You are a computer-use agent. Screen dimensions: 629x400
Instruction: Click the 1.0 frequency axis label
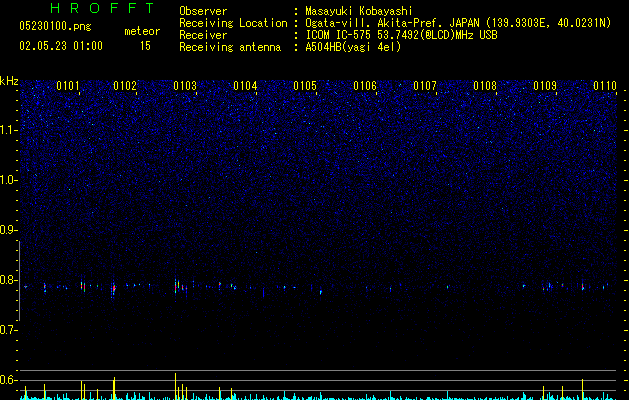click(7, 180)
